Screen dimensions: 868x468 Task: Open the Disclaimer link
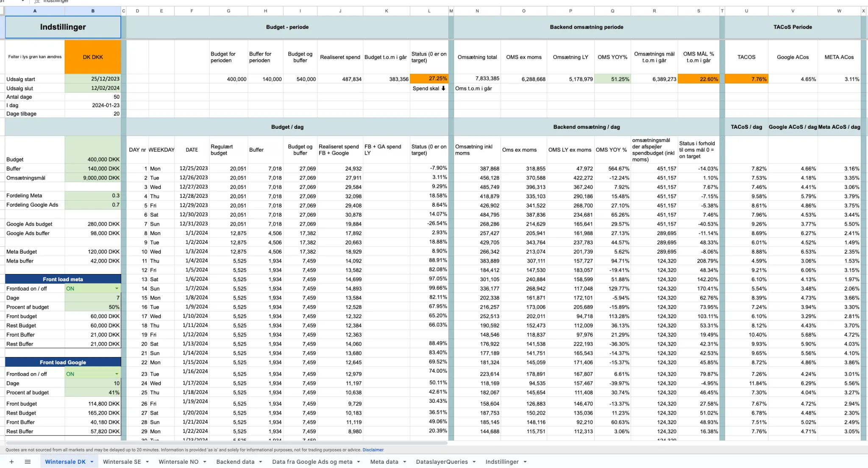click(x=373, y=450)
